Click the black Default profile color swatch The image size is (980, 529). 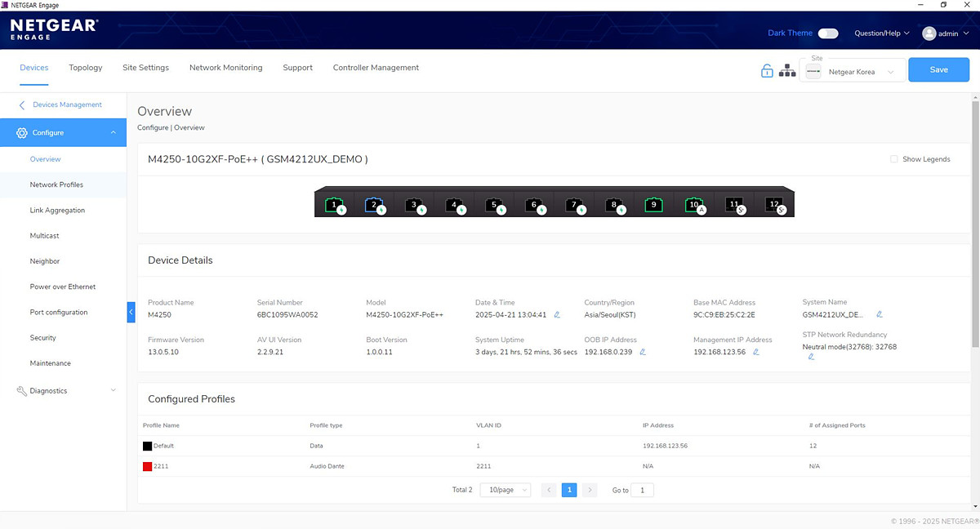pos(147,446)
